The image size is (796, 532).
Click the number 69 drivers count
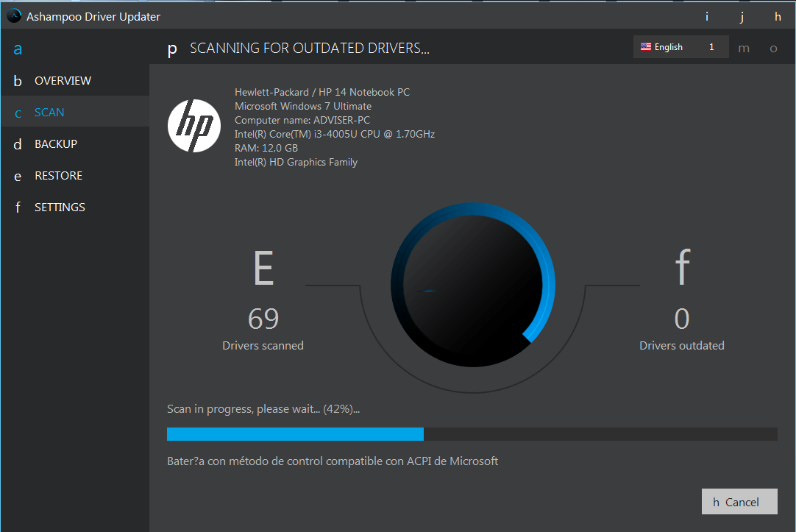263,319
